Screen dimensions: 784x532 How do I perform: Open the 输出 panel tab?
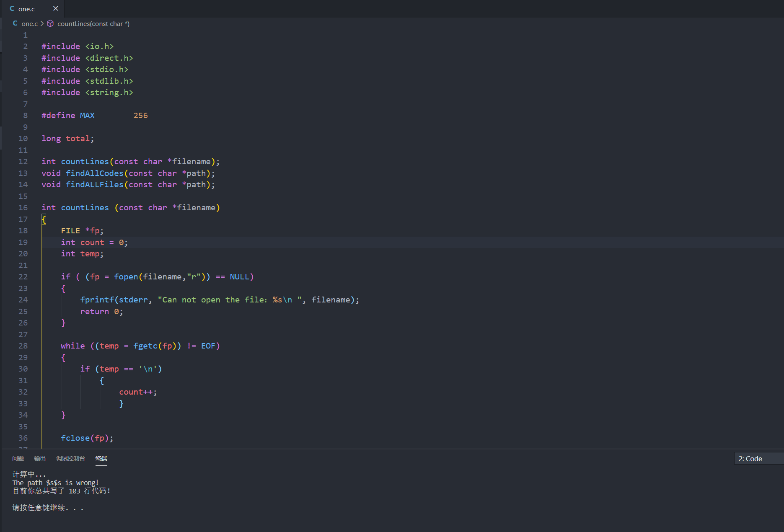coord(40,458)
